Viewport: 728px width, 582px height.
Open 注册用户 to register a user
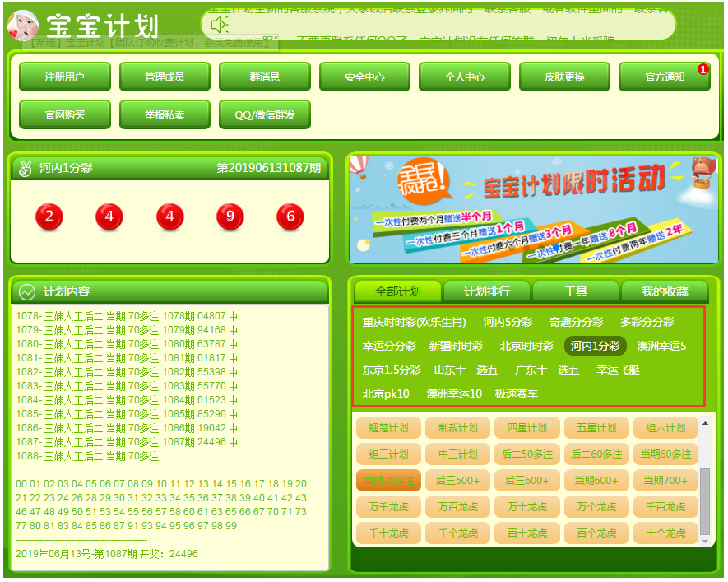click(64, 77)
